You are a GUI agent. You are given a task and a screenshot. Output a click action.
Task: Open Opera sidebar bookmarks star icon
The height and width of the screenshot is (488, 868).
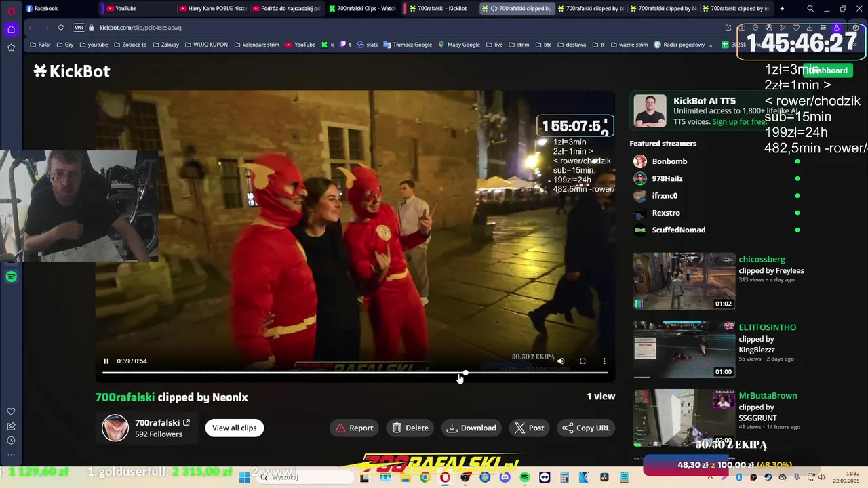[x=11, y=47]
